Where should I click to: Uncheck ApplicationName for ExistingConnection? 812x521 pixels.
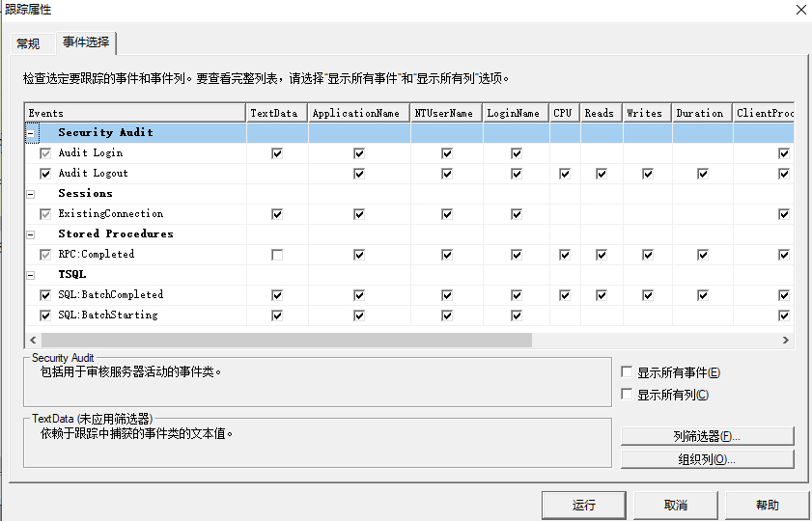point(359,213)
